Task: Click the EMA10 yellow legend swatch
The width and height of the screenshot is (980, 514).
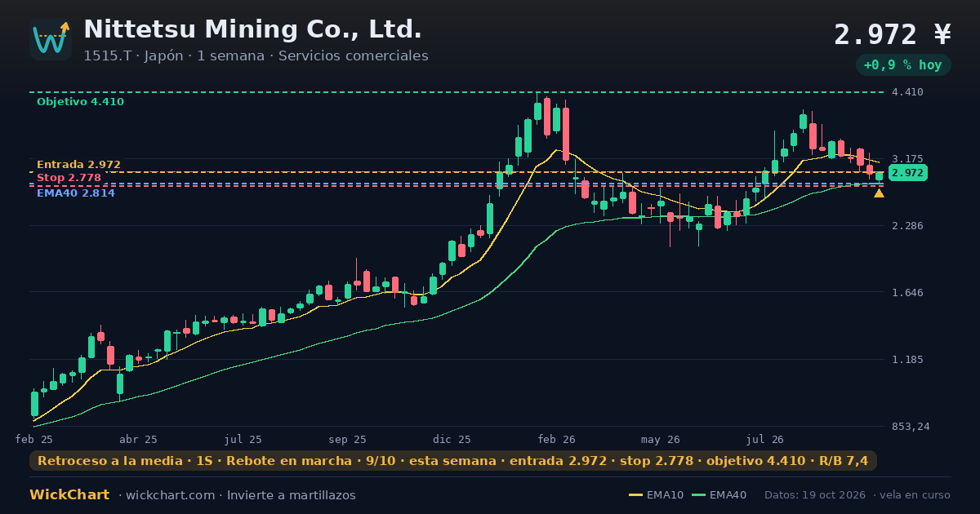Action: click(x=635, y=495)
